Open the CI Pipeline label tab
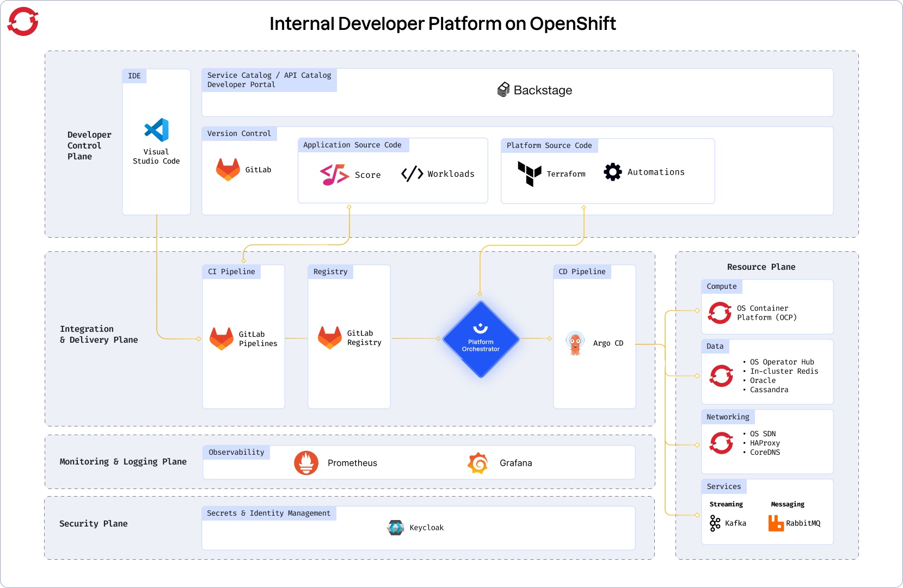Viewport: 903px width, 588px height. [x=231, y=271]
